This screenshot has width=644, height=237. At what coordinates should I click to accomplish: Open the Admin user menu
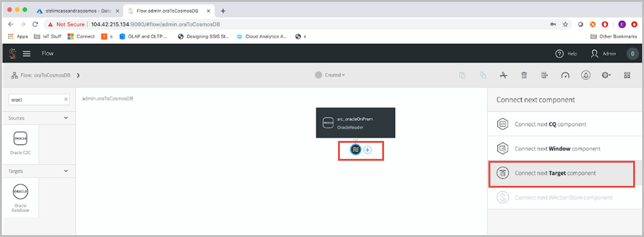coord(603,53)
